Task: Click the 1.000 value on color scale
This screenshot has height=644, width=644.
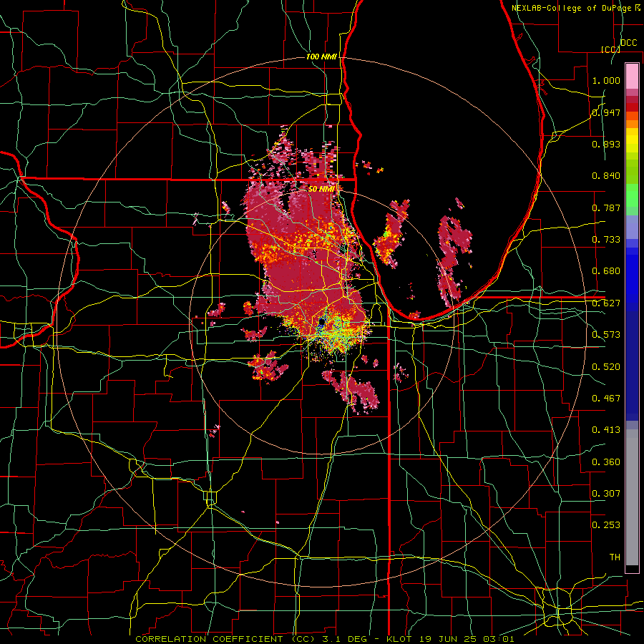Action: (606, 80)
